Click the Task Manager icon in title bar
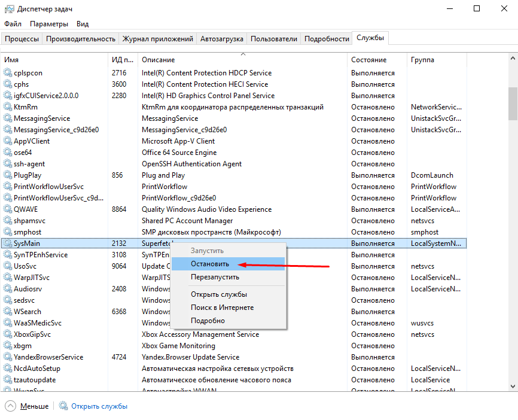Screen dimensions: 518x420 click(9, 9)
